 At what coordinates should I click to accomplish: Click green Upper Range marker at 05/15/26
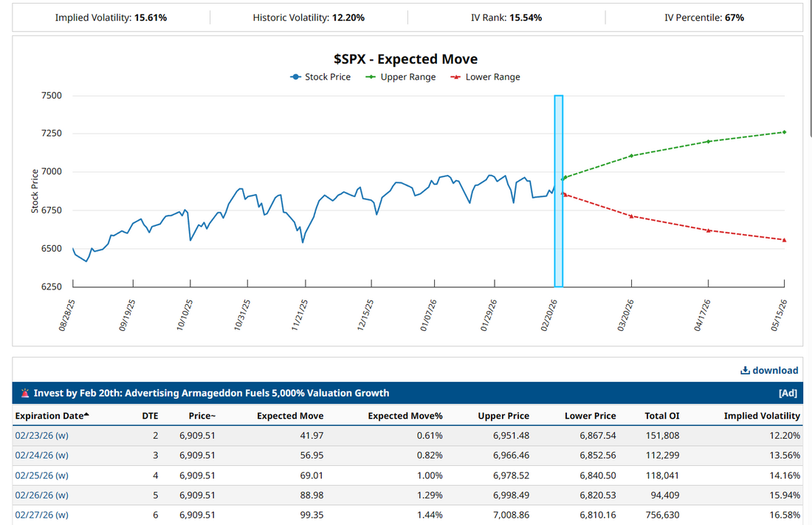coord(784,132)
